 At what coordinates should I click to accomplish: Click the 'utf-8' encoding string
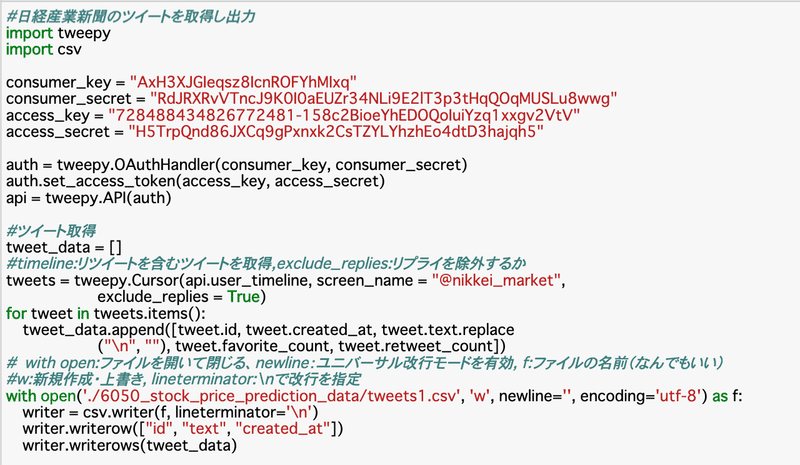[677, 396]
